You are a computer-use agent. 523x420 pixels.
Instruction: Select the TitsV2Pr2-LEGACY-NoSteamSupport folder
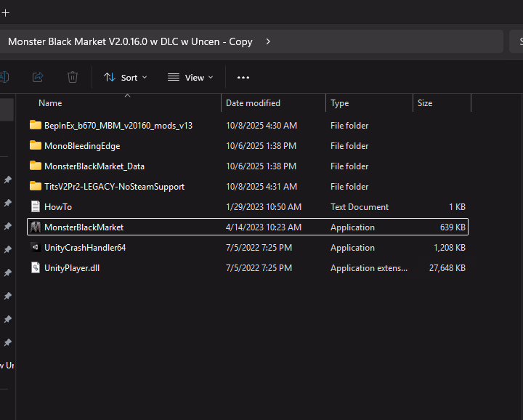[x=114, y=187]
